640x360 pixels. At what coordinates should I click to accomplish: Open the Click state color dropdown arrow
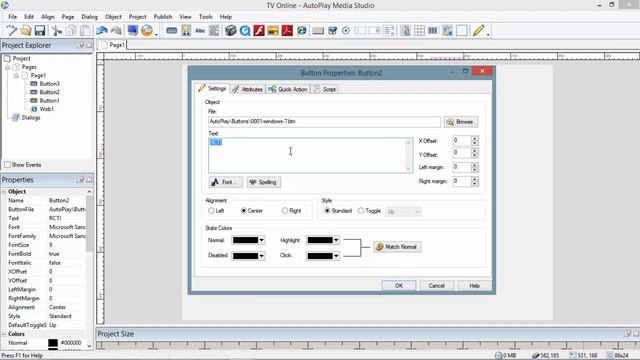336,256
